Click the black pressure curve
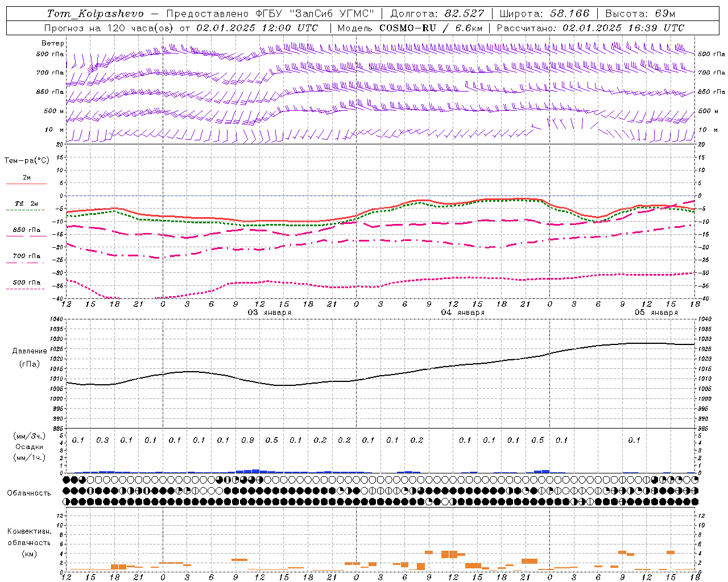 click(x=381, y=375)
